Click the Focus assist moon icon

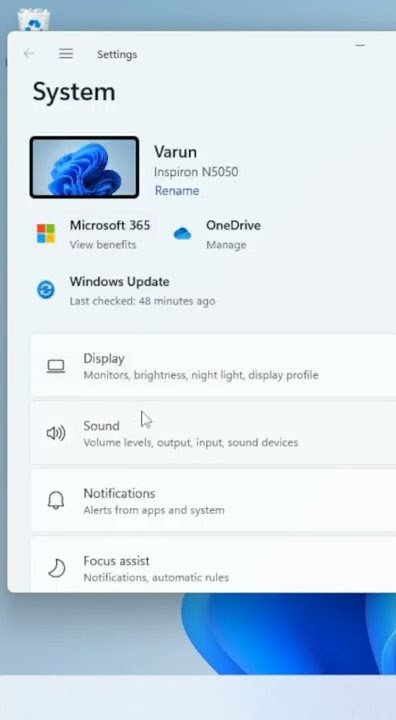(x=57, y=568)
